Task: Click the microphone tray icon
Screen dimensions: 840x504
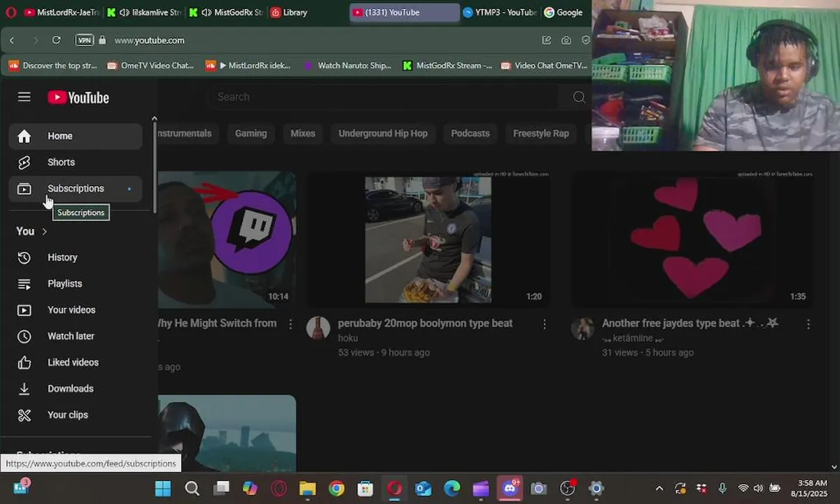Action: pos(722,489)
